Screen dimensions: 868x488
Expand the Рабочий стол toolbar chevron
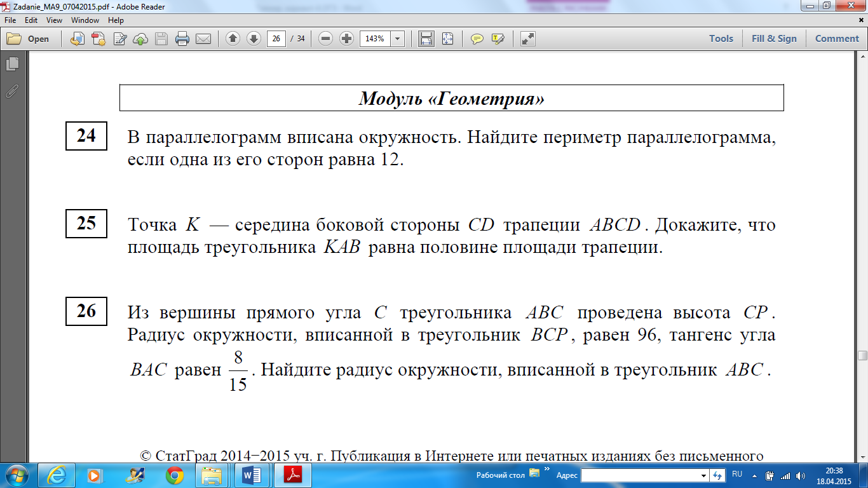pyautogui.click(x=546, y=470)
